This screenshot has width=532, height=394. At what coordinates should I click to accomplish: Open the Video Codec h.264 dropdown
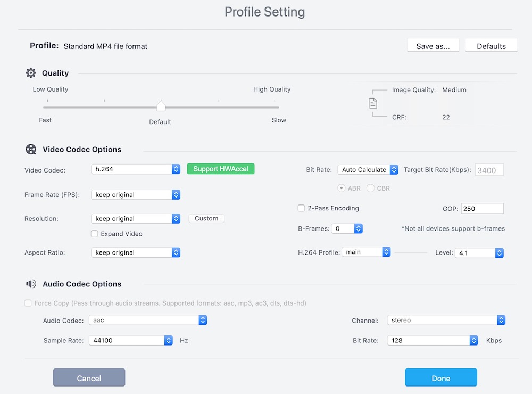pos(136,169)
